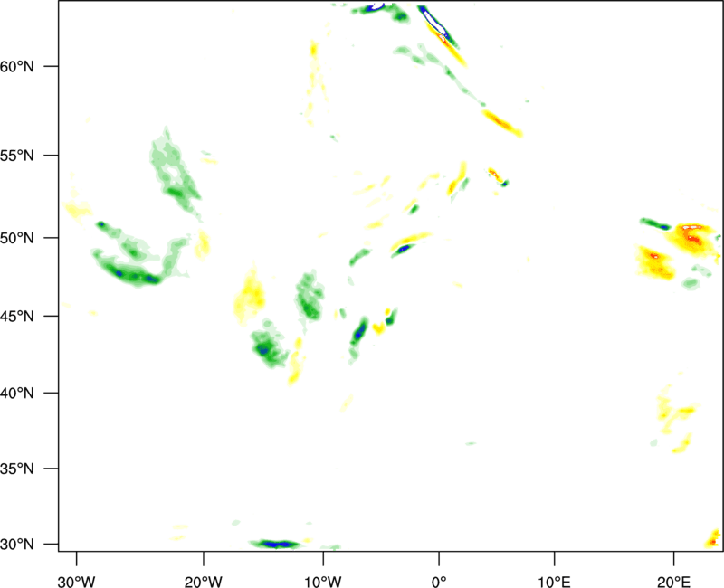Click the 50°N latitude label
The width and height of the screenshot is (724, 588).
pyautogui.click(x=16, y=238)
